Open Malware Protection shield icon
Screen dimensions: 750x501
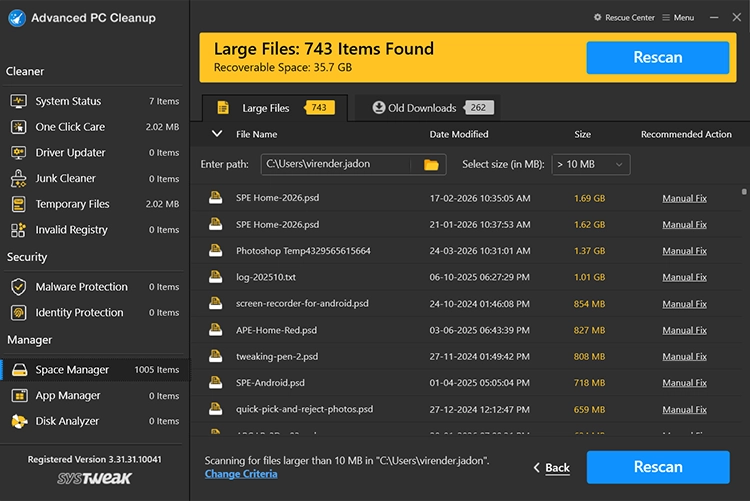click(18, 287)
